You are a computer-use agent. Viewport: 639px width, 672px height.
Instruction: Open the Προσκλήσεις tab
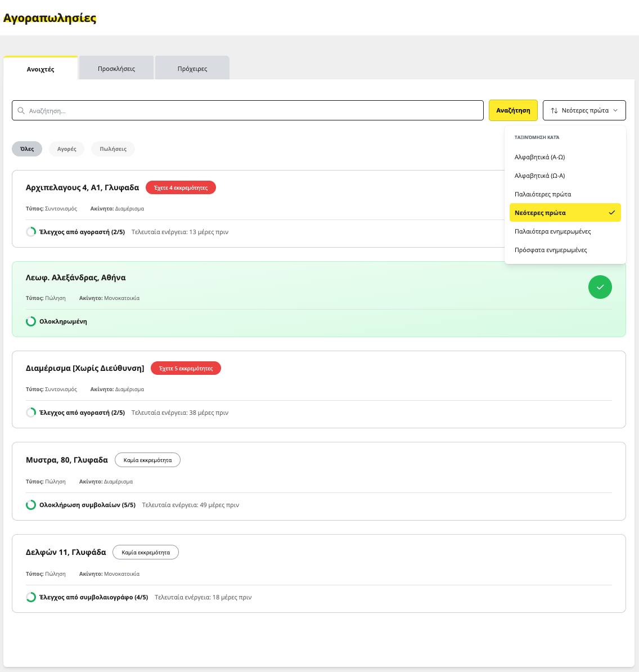click(116, 68)
